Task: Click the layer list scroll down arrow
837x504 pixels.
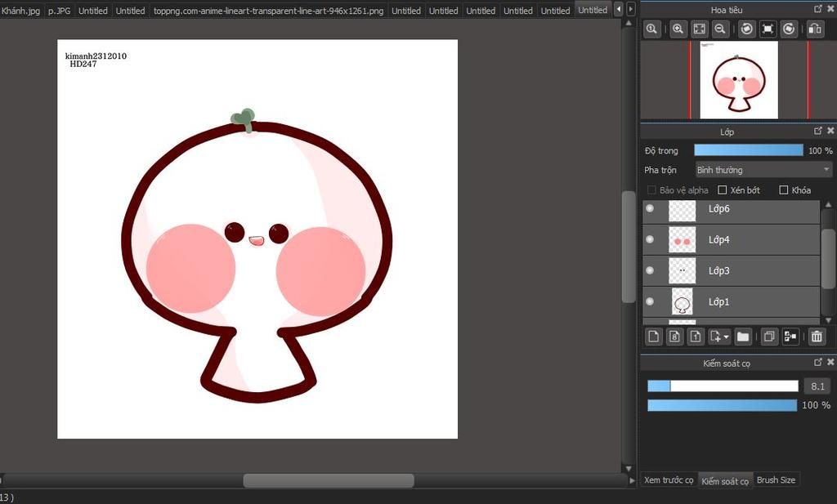Action: [828, 320]
